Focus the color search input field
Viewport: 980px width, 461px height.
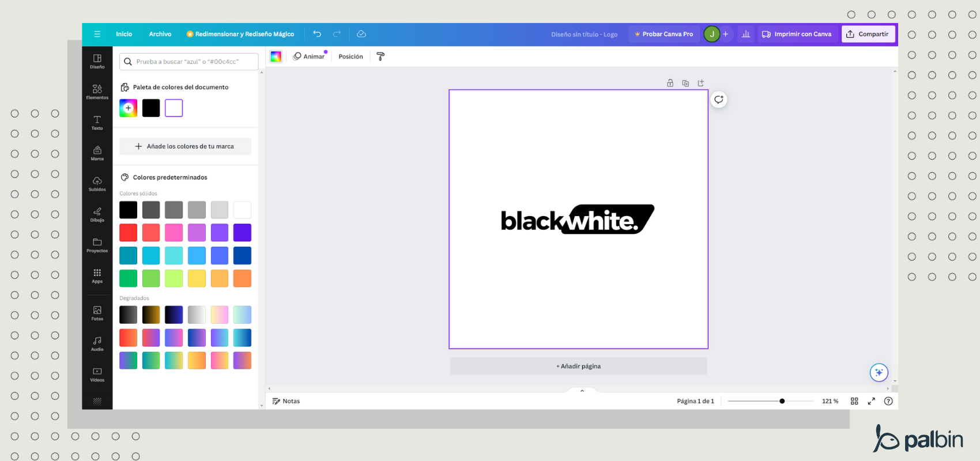(189, 62)
